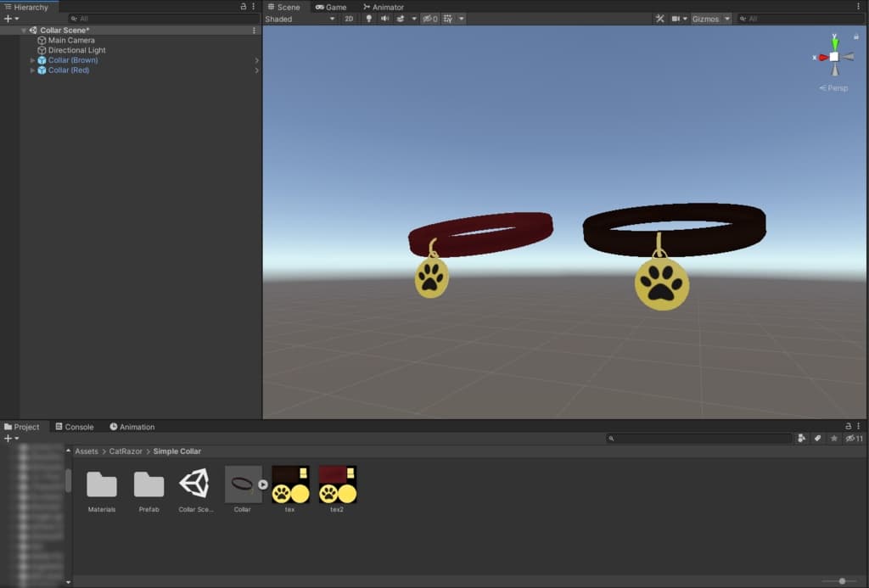Image resolution: width=869 pixels, height=588 pixels.
Task: Select the tex2 texture thumbnail
Action: (x=337, y=484)
